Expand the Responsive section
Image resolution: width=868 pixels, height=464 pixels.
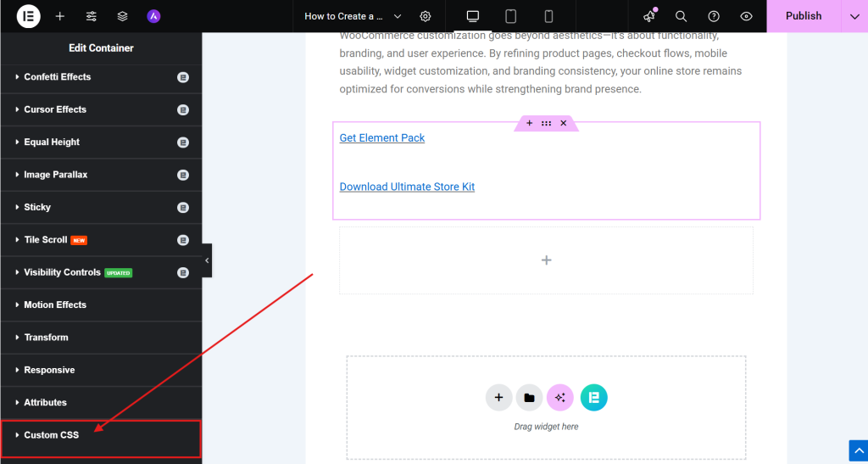101,370
